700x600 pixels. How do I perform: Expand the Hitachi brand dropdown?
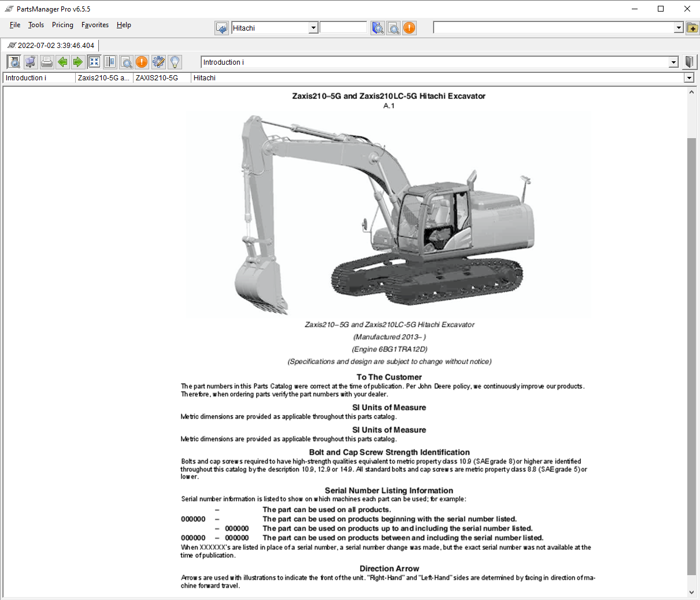(x=313, y=28)
